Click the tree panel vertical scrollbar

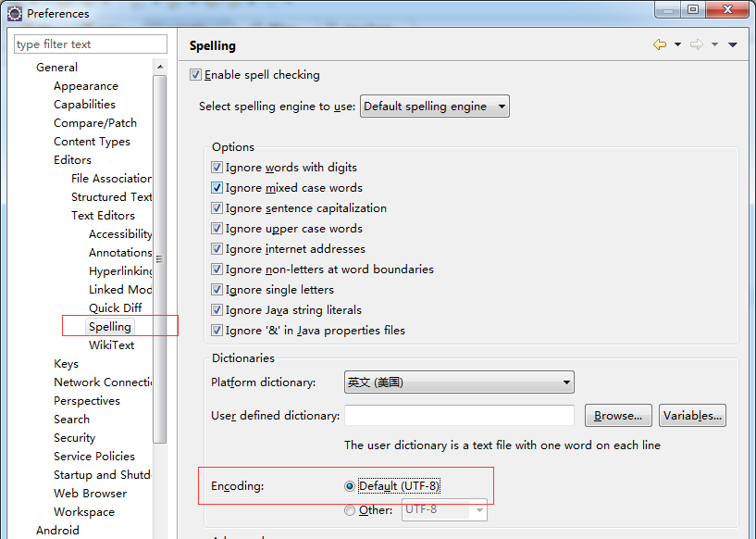(x=159, y=259)
